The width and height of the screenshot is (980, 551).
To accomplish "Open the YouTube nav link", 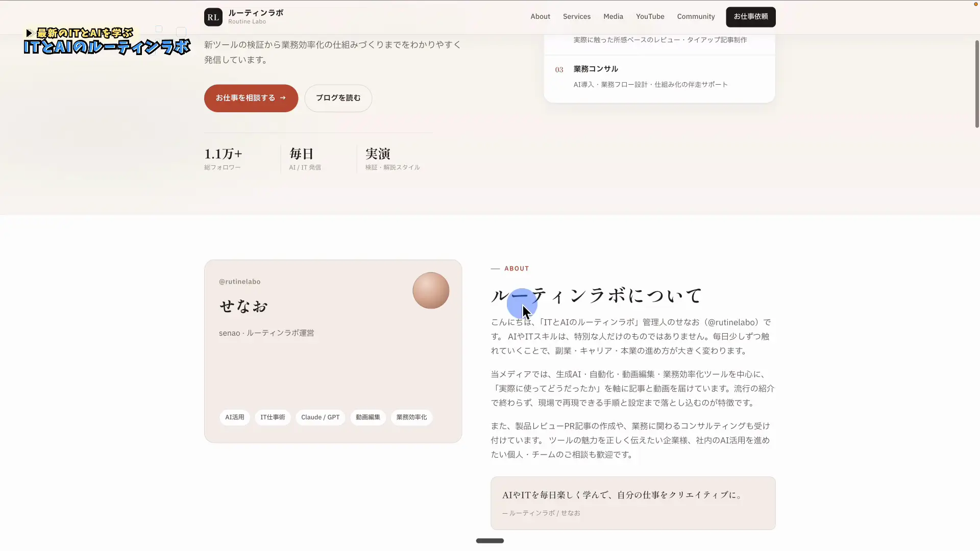I will [x=650, y=16].
